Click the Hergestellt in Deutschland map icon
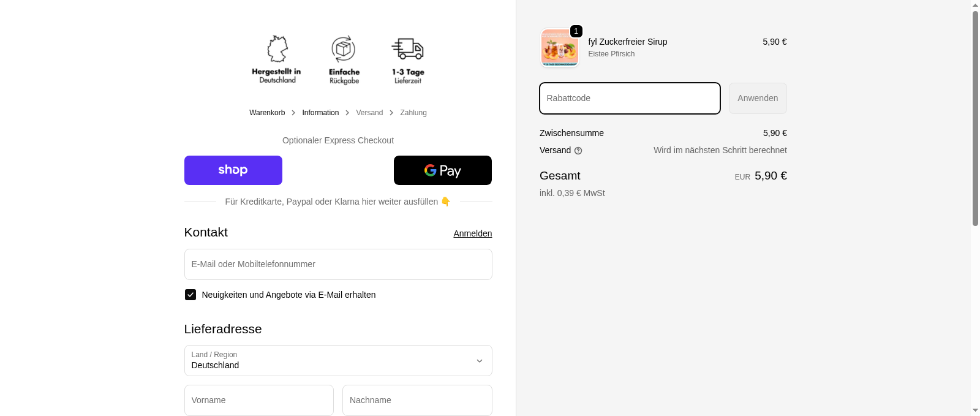Viewport: 980px width, 416px height. pos(277,48)
